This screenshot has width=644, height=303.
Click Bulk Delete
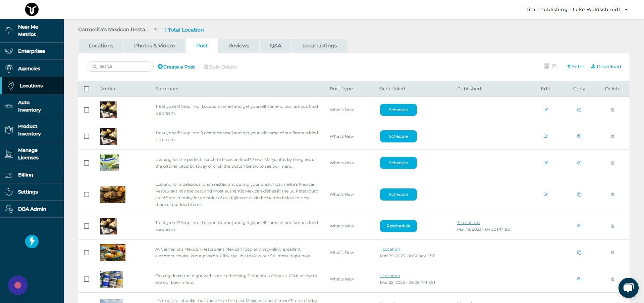pyautogui.click(x=220, y=67)
